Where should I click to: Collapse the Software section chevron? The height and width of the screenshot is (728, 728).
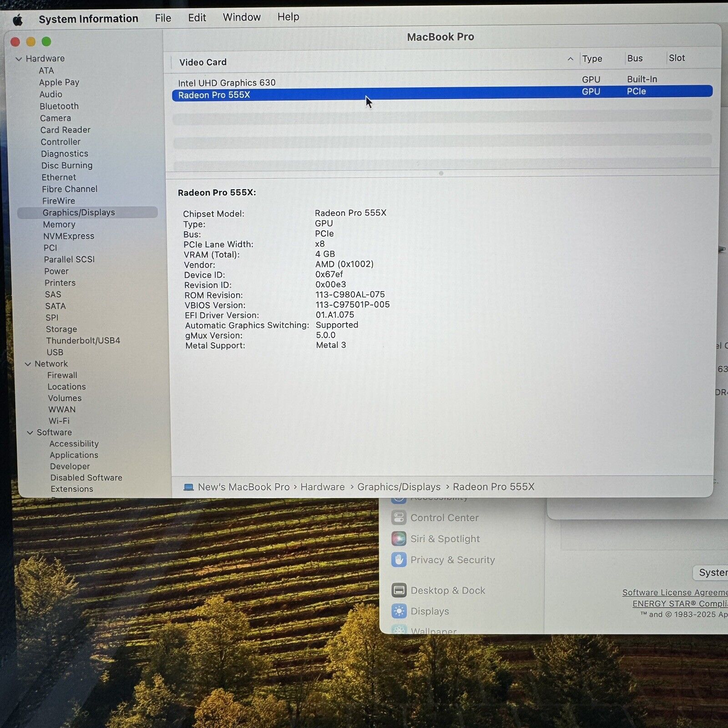coord(30,433)
